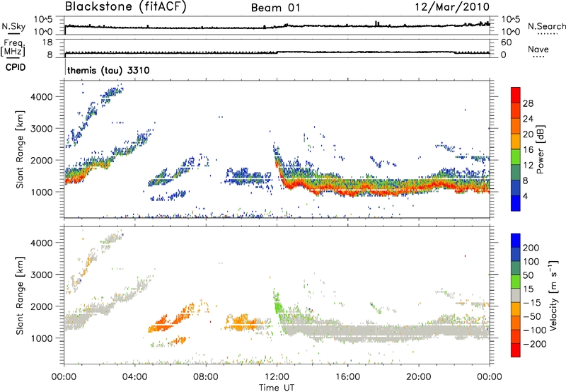The width and height of the screenshot is (566, 392).
Task: Click frequency axis tick '18'
Action: tap(47, 42)
